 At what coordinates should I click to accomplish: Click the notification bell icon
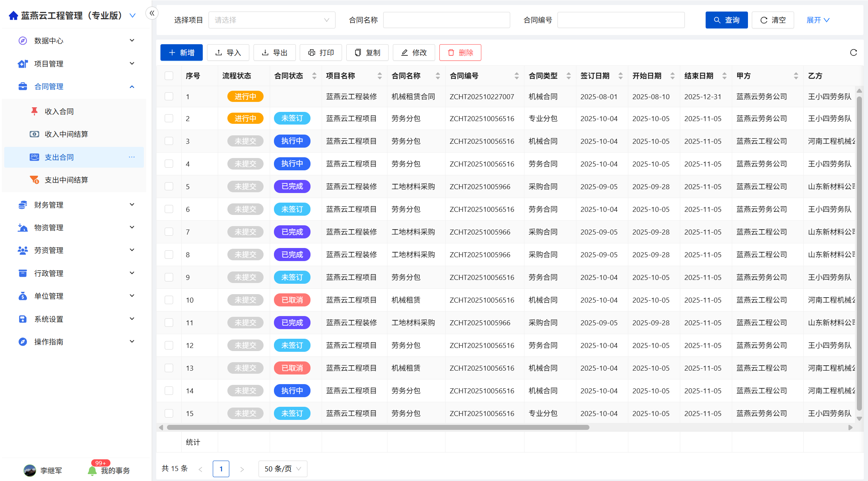tap(92, 471)
